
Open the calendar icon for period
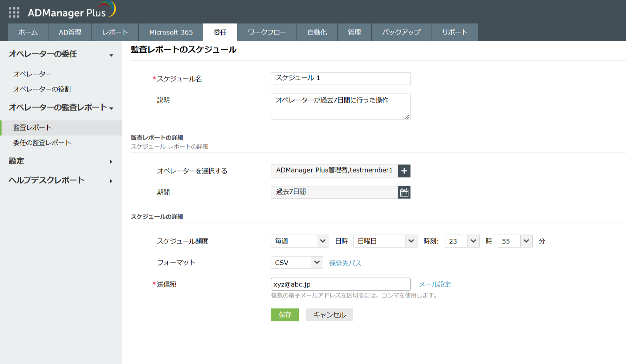[404, 192]
